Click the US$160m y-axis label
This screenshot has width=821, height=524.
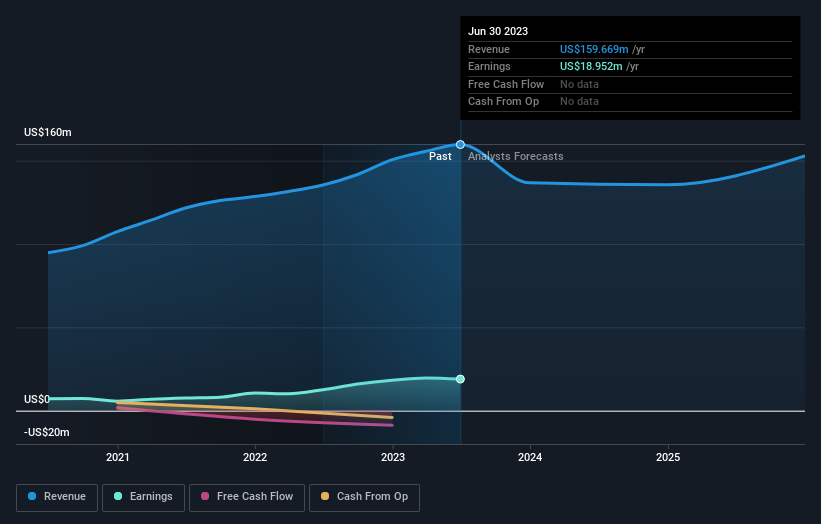coord(48,132)
